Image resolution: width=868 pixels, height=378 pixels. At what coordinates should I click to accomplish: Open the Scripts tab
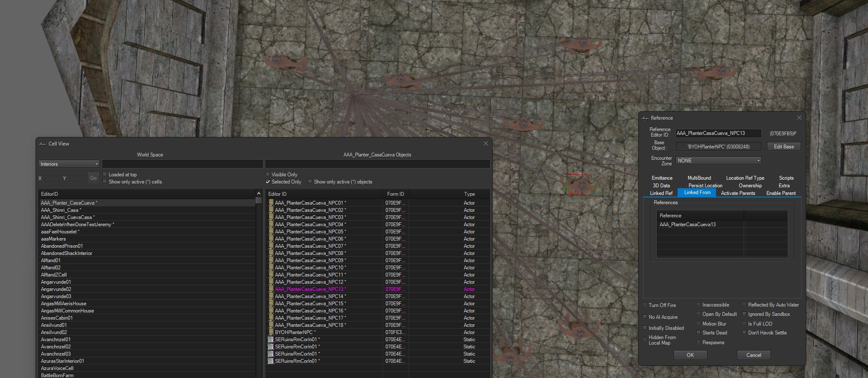pos(786,178)
